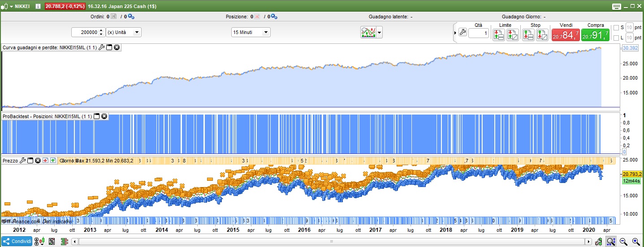Maximize the Prezzo price panel
The width and height of the screenshot is (644, 247).
30,160
